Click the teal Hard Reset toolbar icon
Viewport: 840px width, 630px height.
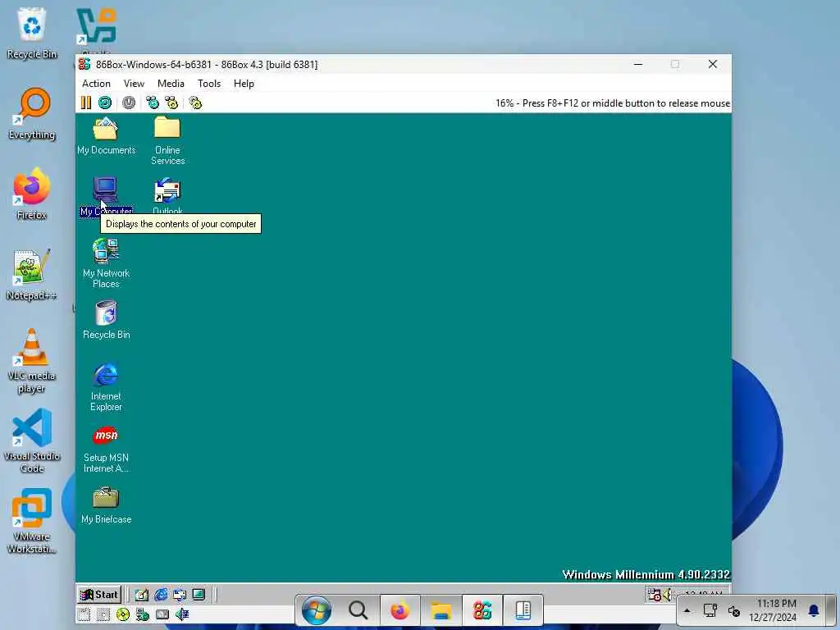click(105, 103)
